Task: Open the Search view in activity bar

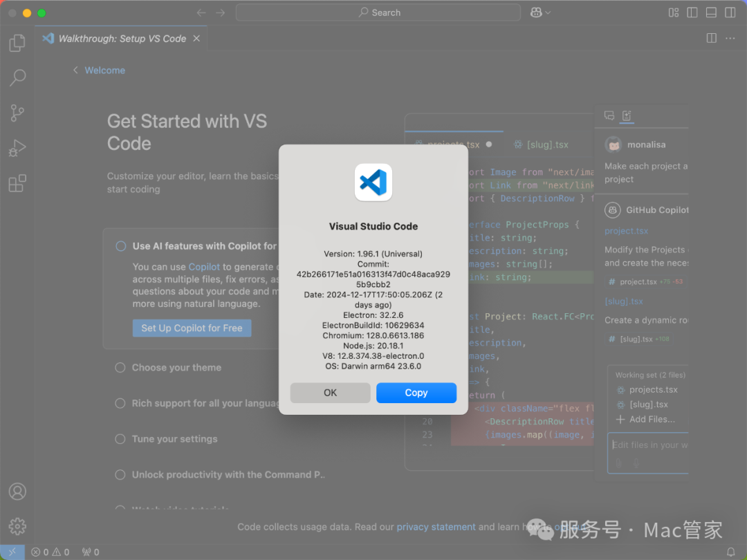Action: (17, 77)
